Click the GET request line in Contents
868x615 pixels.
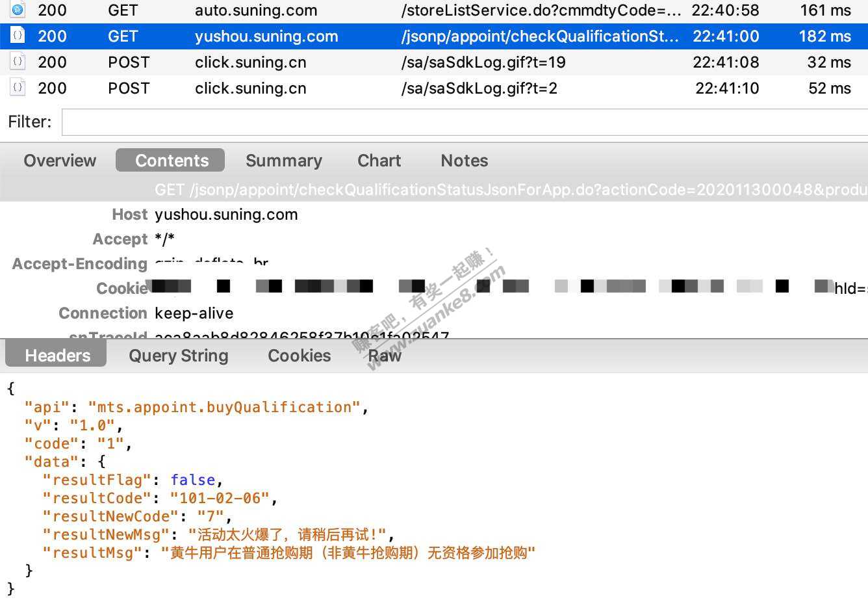tap(511, 190)
